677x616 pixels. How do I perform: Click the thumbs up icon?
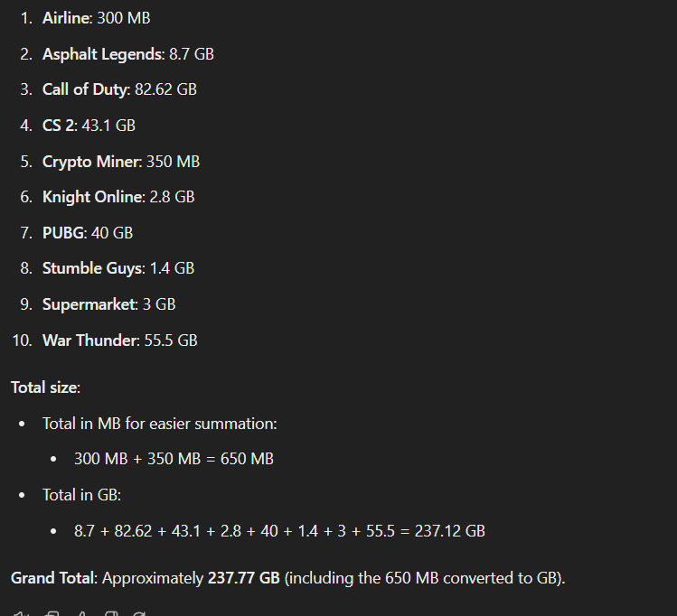pyautogui.click(x=82, y=613)
